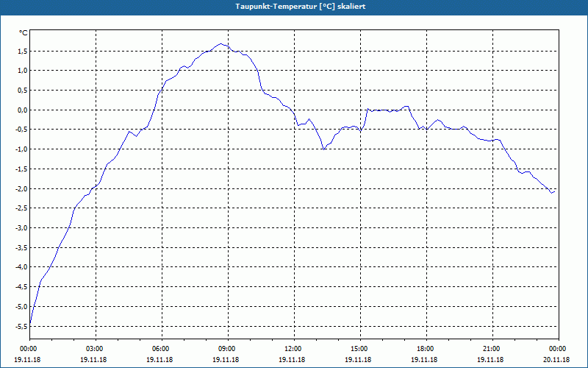
Task: Select the -3,0 y-axis label
Action: (x=21, y=228)
